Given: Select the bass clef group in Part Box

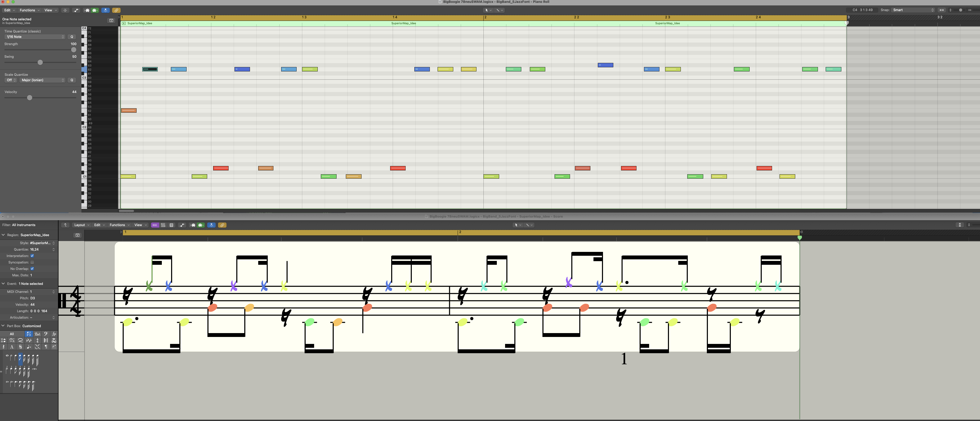Looking at the screenshot, I should tap(46, 334).
